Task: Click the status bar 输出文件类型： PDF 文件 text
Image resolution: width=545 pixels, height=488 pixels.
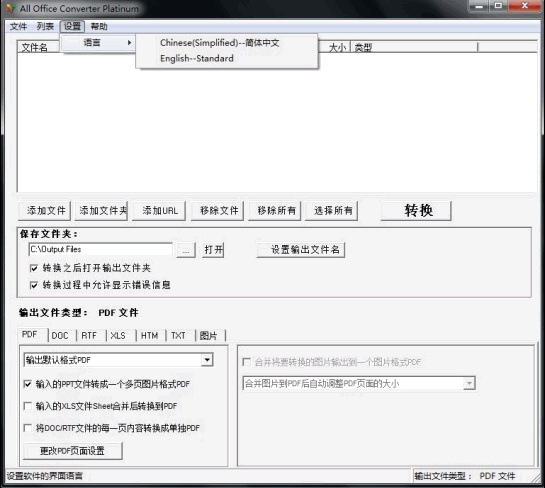Action: click(465, 476)
